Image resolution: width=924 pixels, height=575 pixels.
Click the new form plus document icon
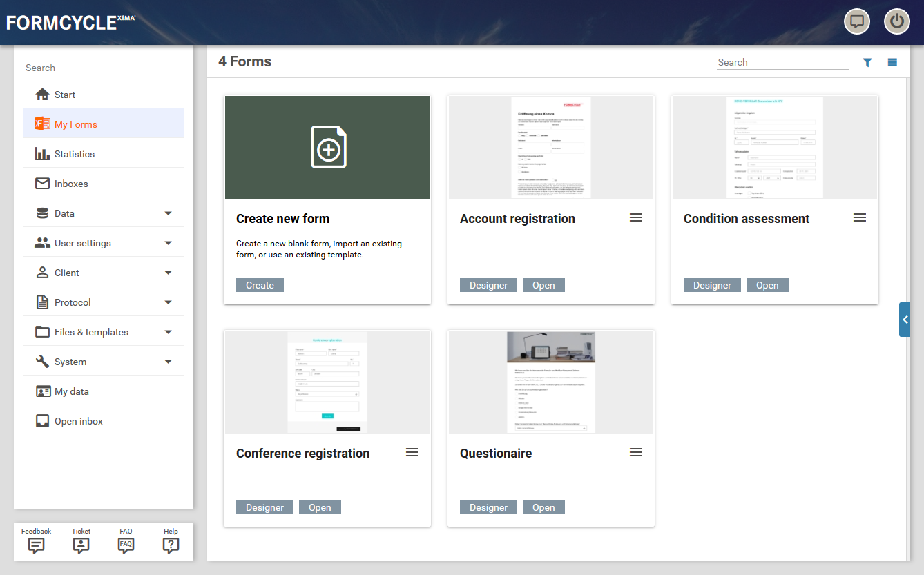click(x=328, y=147)
